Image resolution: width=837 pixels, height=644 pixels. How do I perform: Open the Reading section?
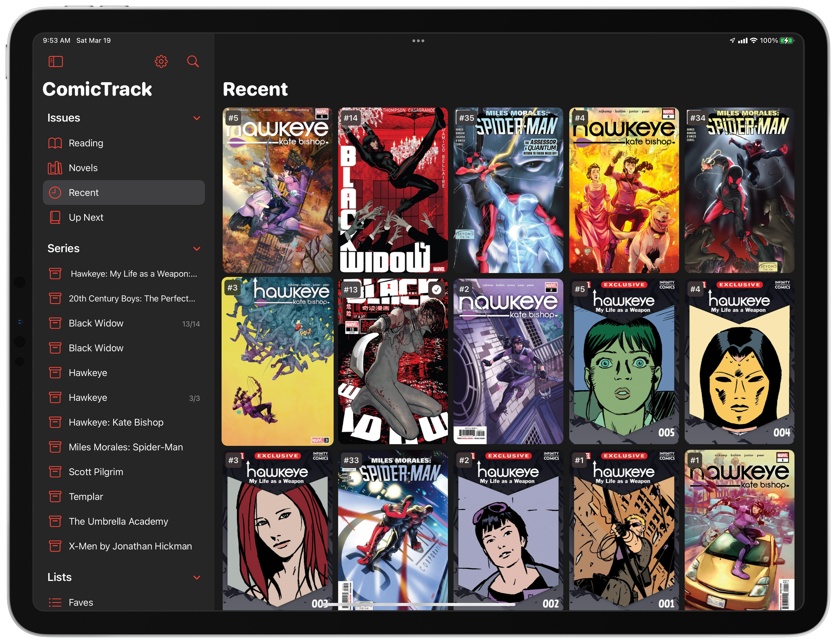(124, 143)
